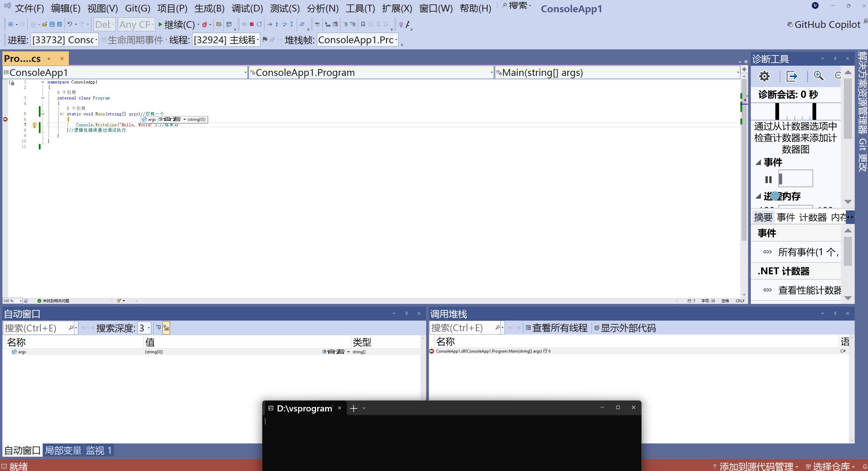Click the Step Out icon
This screenshot has height=471, width=868.
tap(292, 24)
